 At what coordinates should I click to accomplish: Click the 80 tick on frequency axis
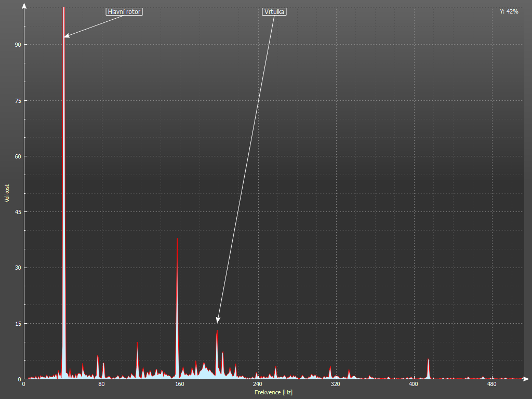click(101, 384)
